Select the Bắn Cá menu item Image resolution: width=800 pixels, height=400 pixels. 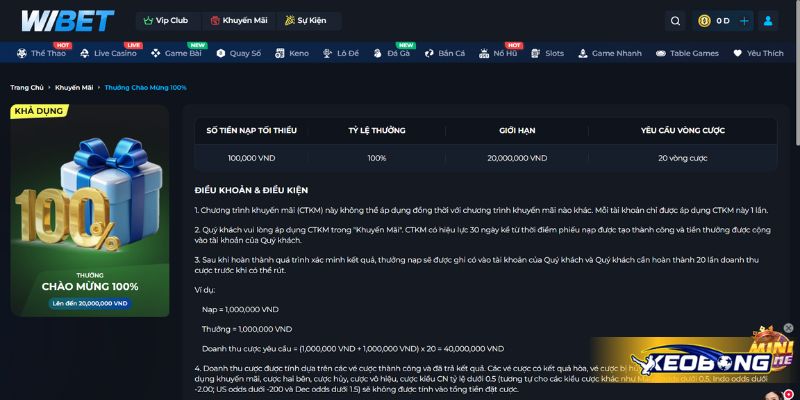click(445, 53)
